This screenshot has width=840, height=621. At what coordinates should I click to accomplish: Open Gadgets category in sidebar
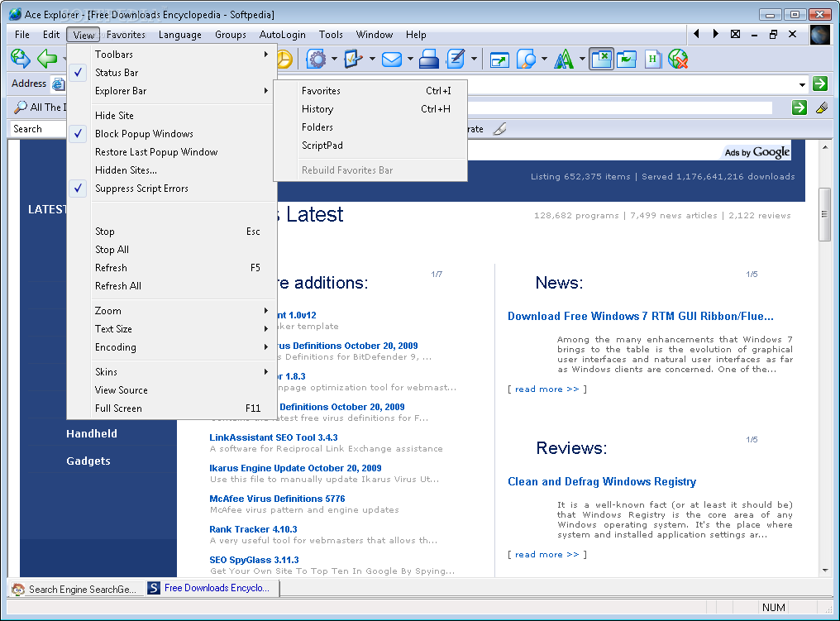tap(88, 461)
